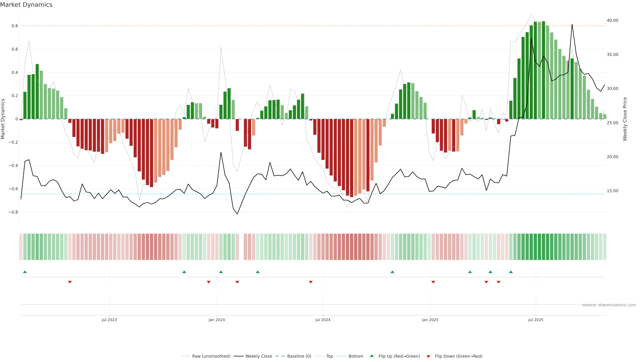The image size is (644, 362).
Task: Click the Market Dynamics chart title
Action: (26, 5)
